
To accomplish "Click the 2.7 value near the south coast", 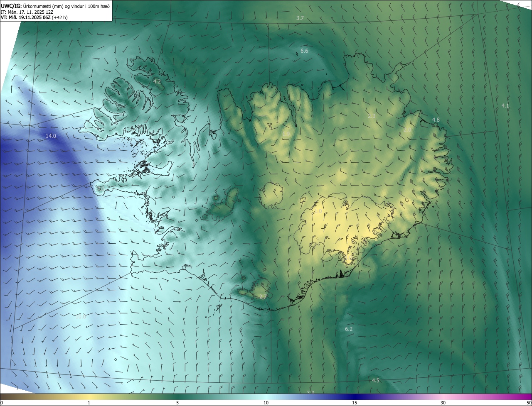I will pyautogui.click(x=263, y=296).
